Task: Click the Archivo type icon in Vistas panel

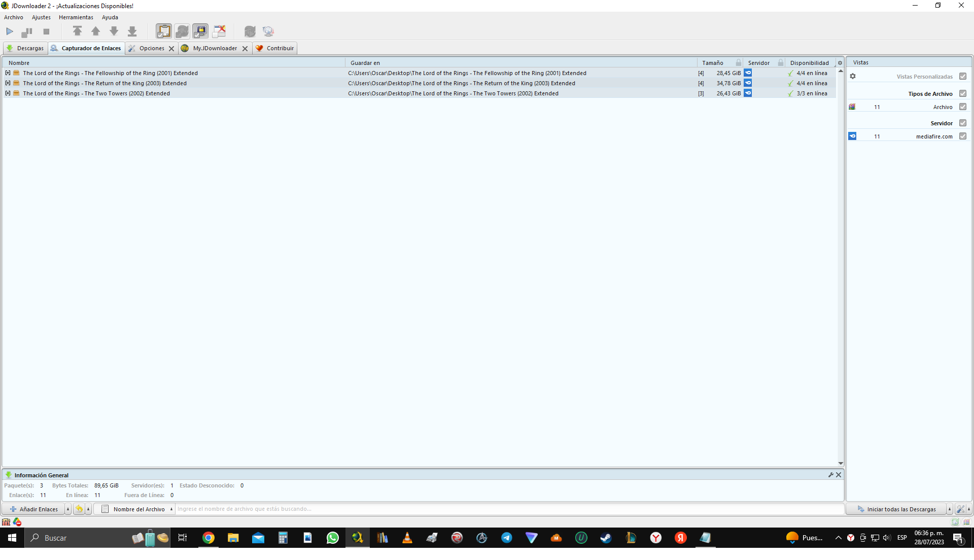Action: point(852,107)
